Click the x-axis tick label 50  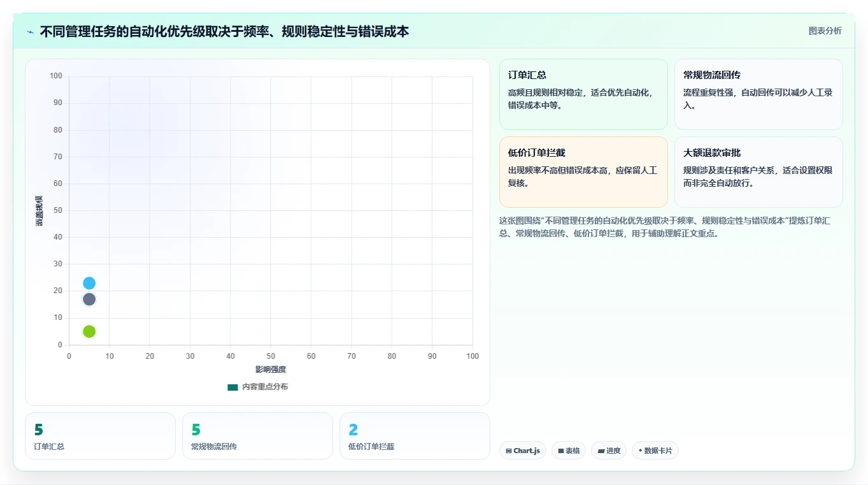click(271, 356)
